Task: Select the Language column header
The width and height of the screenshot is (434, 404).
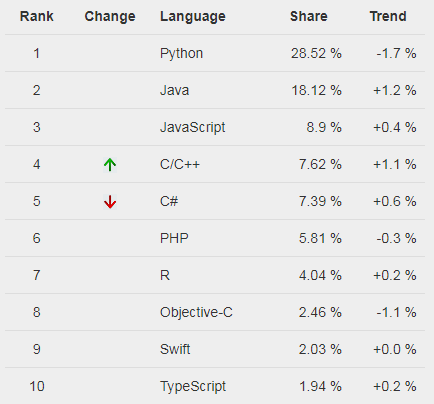Action: tap(193, 16)
